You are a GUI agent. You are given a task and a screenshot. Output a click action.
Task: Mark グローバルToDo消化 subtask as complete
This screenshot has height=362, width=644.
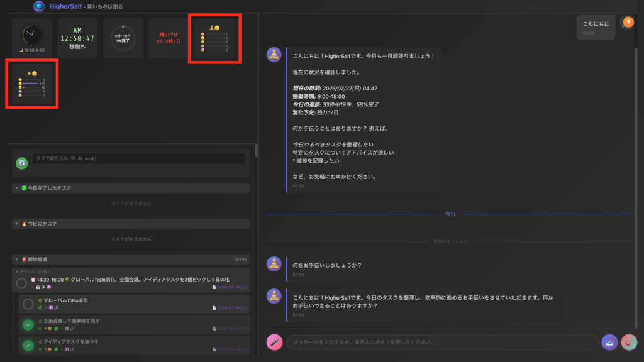pyautogui.click(x=28, y=304)
